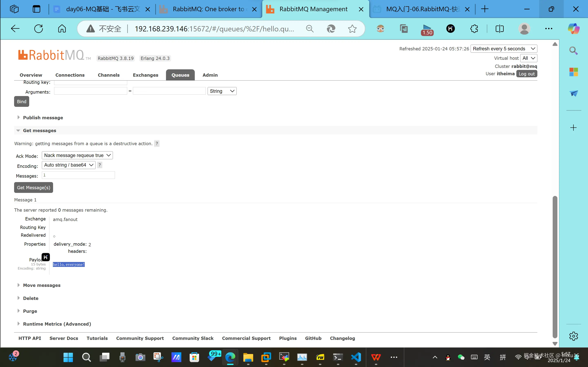Switch to the Exchanges tab
The height and width of the screenshot is (367, 588).
[145, 75]
